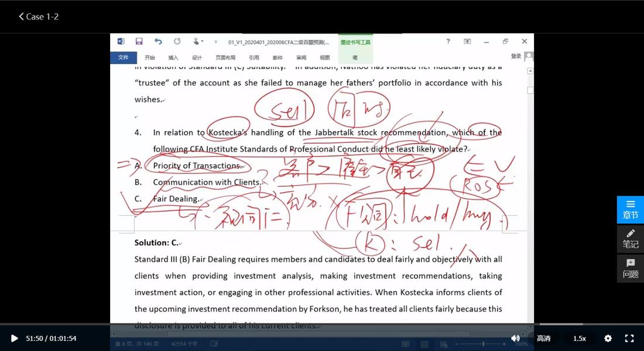
Task: Switch to the 视图 ribbon tab
Action: tap(325, 57)
